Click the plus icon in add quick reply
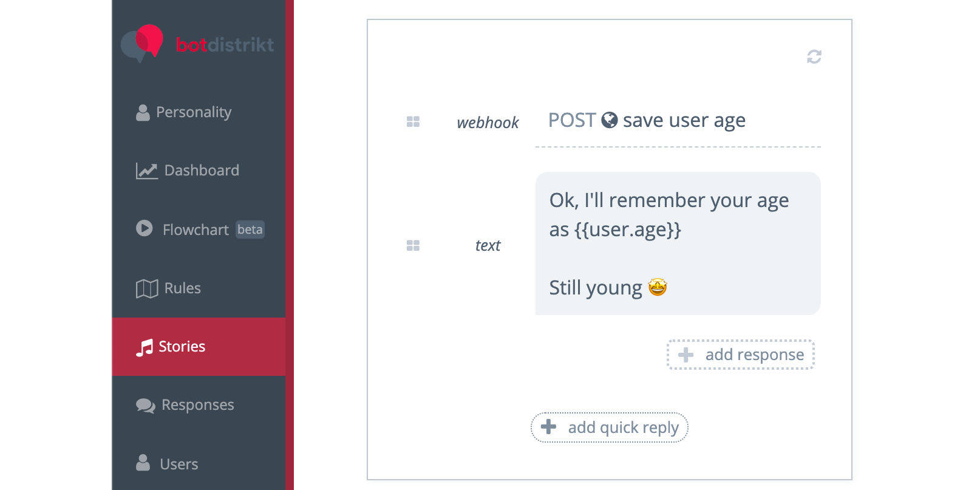The image size is (980, 490). point(548,427)
